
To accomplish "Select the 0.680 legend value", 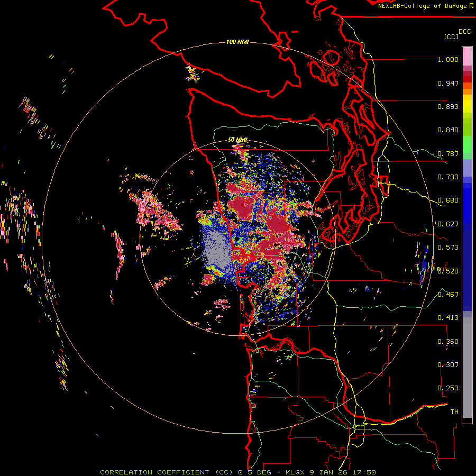I will tap(448, 200).
